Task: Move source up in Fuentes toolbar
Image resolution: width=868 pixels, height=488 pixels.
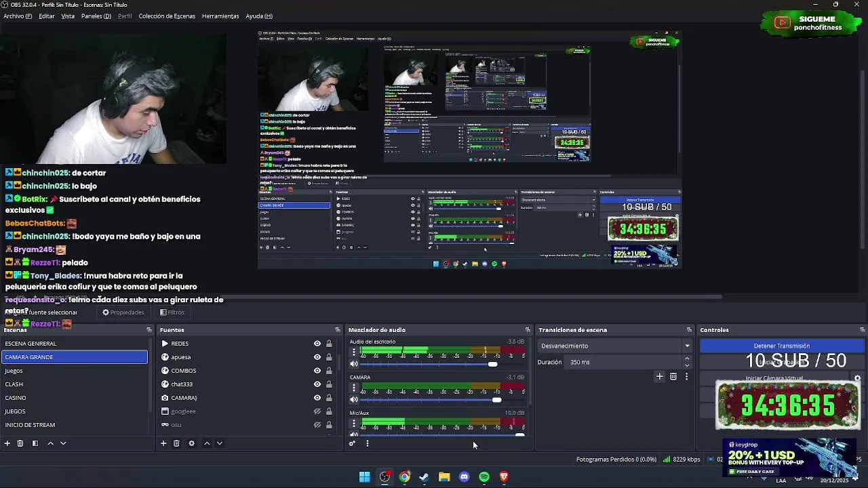Action: click(207, 443)
